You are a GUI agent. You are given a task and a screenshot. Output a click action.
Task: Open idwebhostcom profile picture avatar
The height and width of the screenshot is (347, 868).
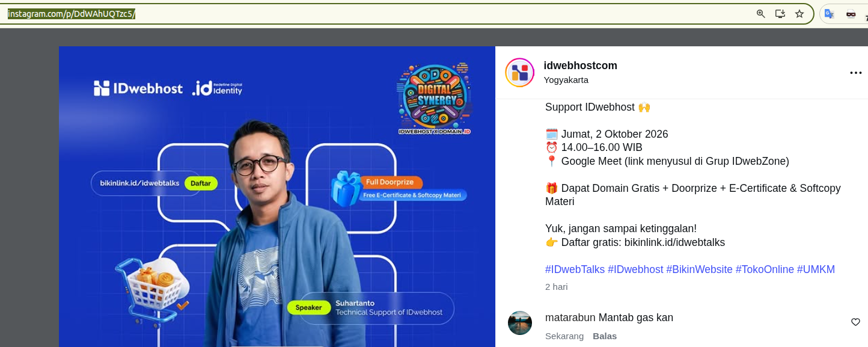[520, 73]
